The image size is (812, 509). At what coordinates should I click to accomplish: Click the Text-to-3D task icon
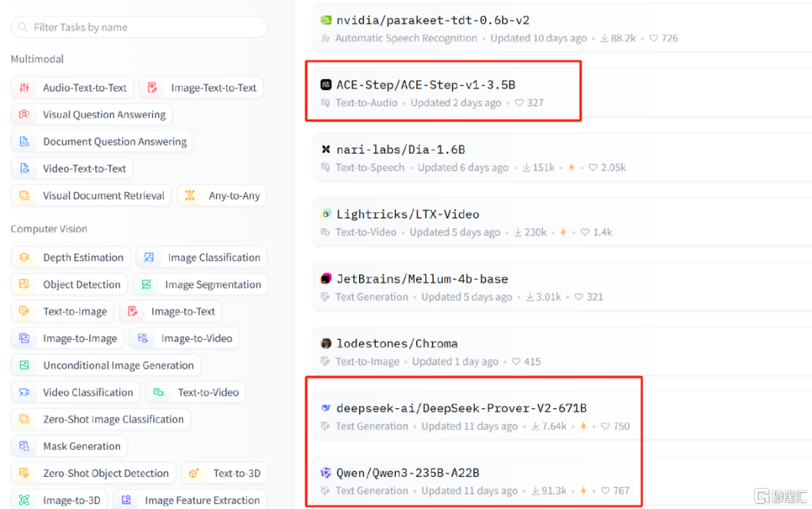point(195,473)
